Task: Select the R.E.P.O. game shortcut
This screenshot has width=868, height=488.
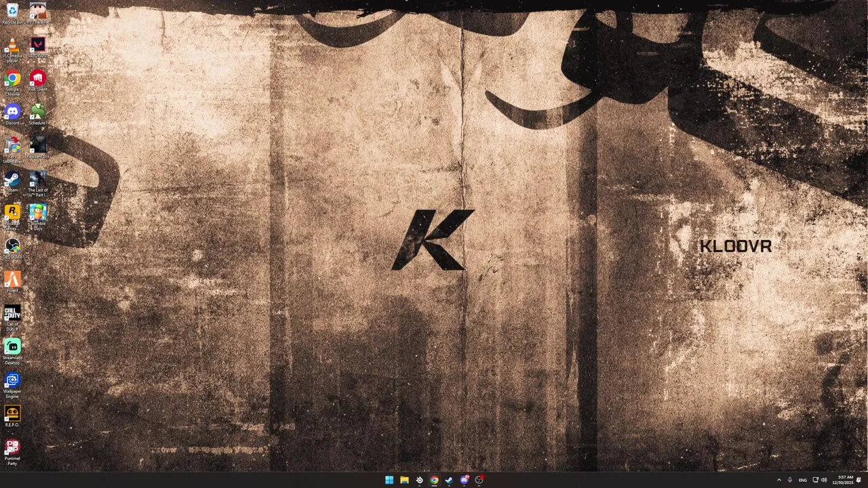Action: [12, 417]
